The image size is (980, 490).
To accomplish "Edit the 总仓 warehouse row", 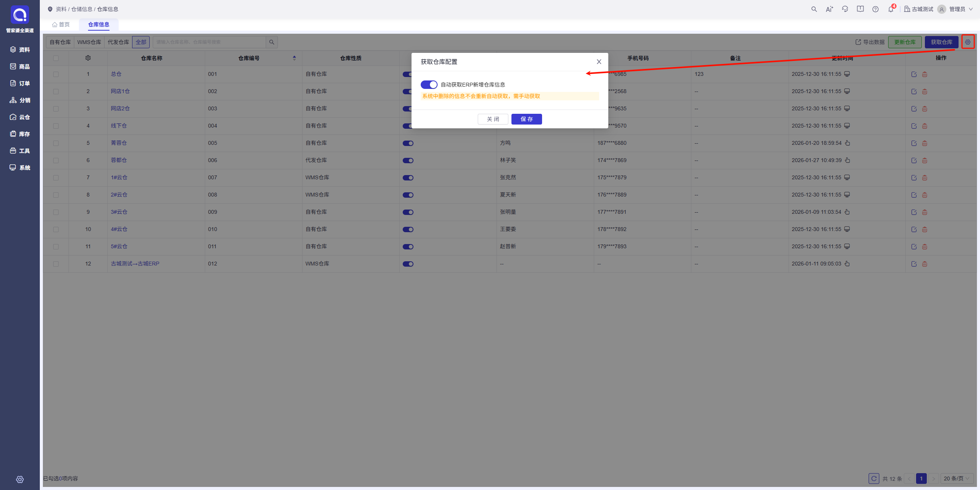I will click(x=914, y=74).
